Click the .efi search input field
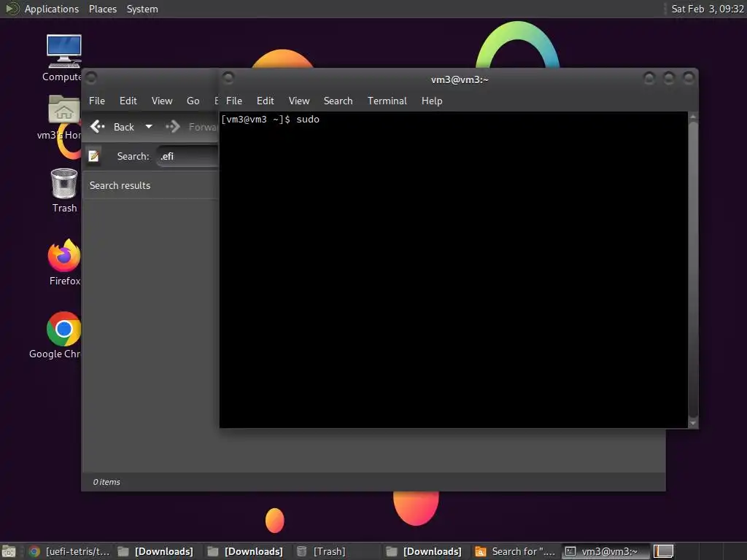 pyautogui.click(x=187, y=156)
